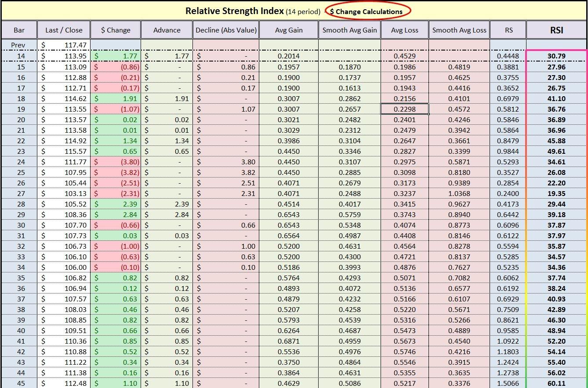This screenshot has height=388, width=588.
Task: Click the '$ Change' column header
Action: point(115,29)
